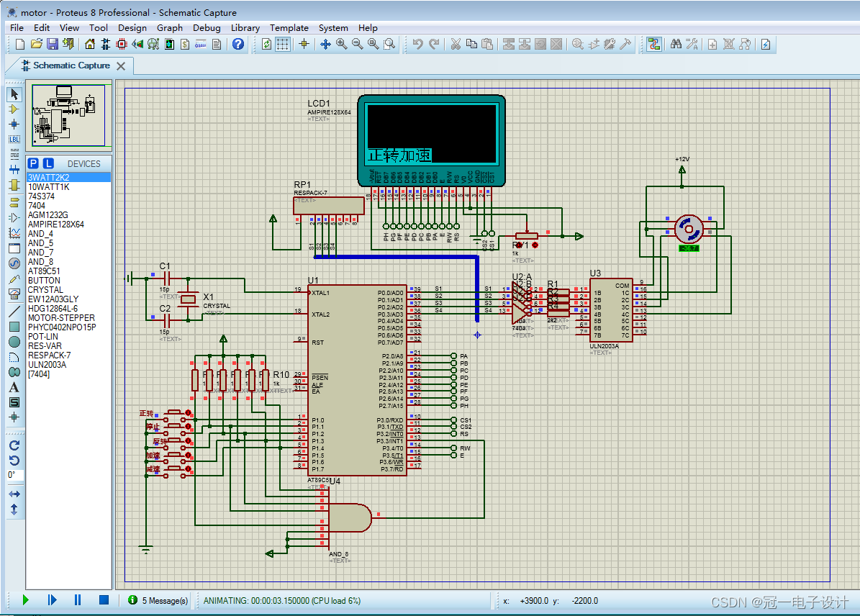This screenshot has height=616, width=860.
Task: Click the P pick devices button
Action: coord(33,163)
